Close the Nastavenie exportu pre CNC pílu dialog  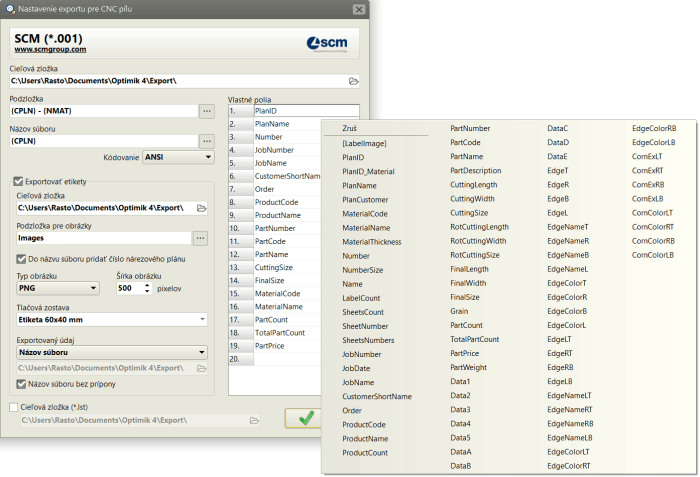click(x=358, y=9)
